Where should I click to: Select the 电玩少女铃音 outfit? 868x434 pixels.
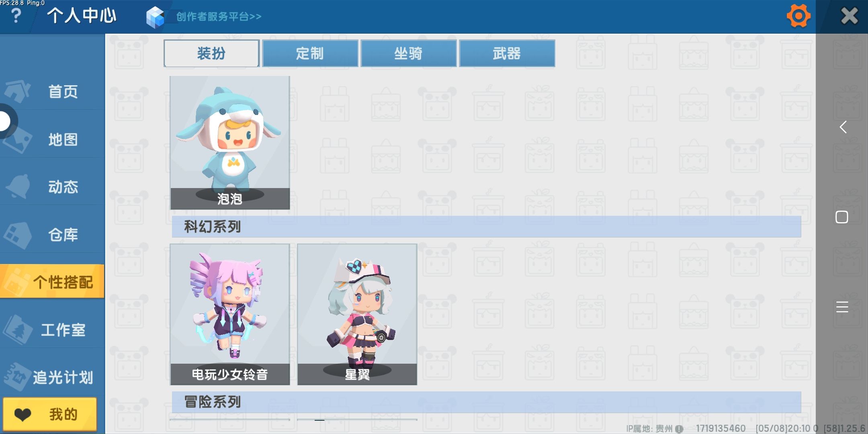coord(230,314)
